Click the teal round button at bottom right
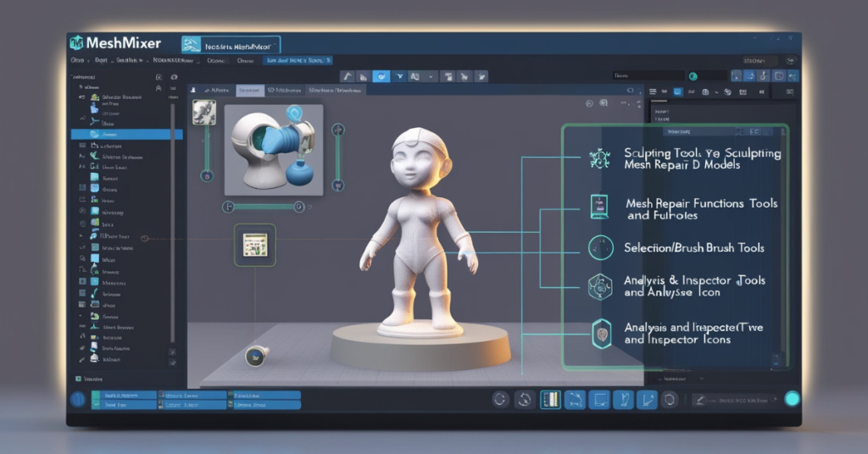 [793, 399]
